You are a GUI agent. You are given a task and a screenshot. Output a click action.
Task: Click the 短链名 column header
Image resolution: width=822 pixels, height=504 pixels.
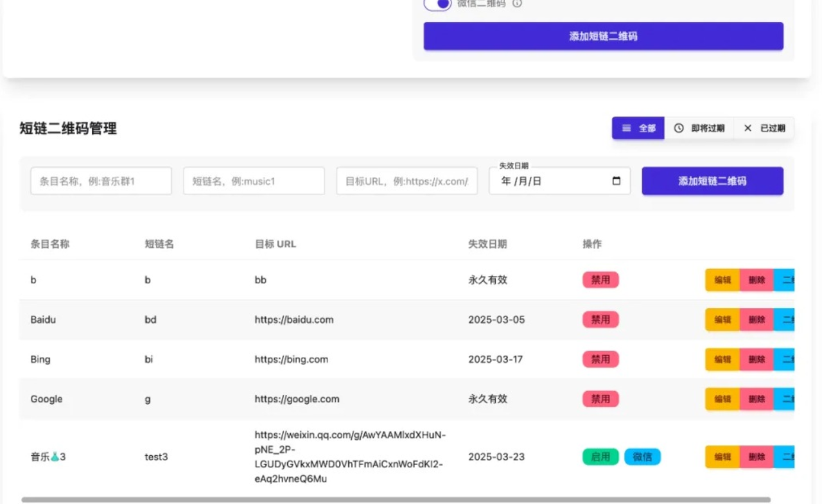[159, 244]
